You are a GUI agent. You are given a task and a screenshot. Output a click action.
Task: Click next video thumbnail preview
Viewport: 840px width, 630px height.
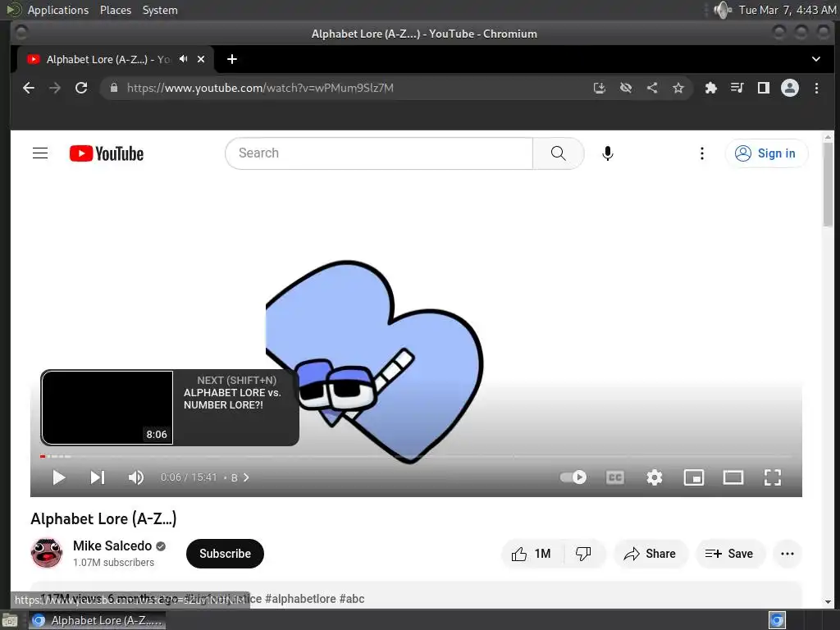tap(107, 407)
